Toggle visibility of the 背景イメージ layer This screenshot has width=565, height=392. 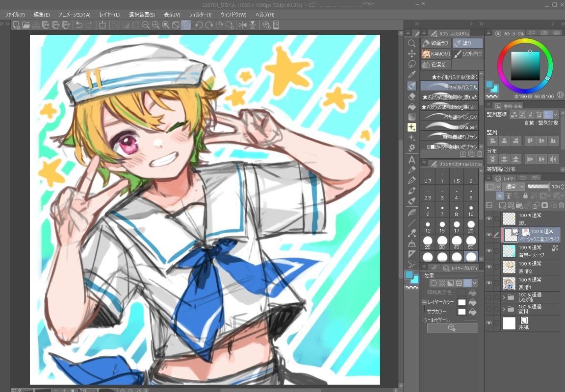tap(488, 251)
